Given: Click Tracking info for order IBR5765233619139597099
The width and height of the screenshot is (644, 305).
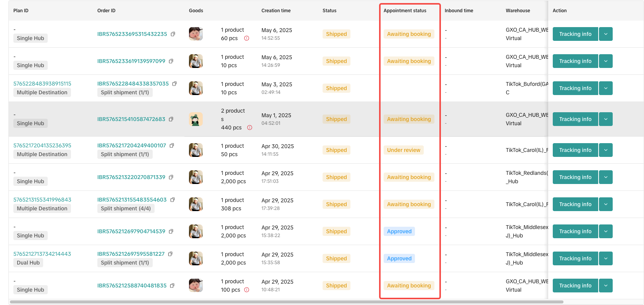Looking at the screenshot, I should coord(575,61).
